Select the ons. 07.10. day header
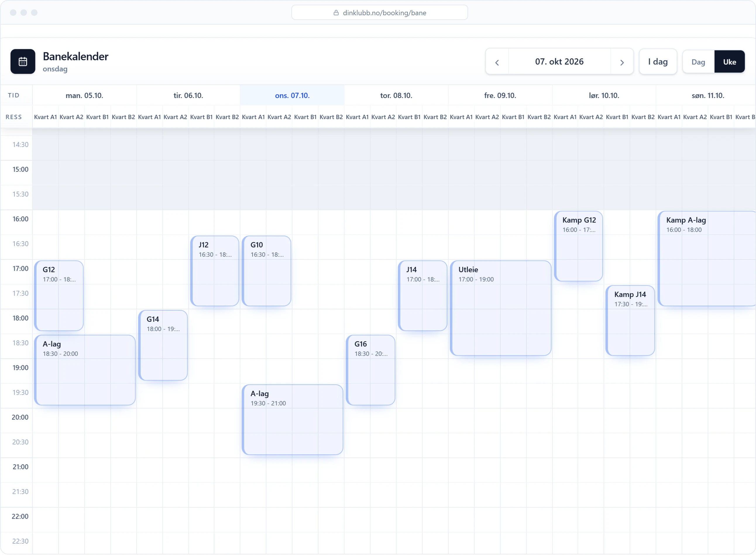756x555 pixels. click(292, 95)
